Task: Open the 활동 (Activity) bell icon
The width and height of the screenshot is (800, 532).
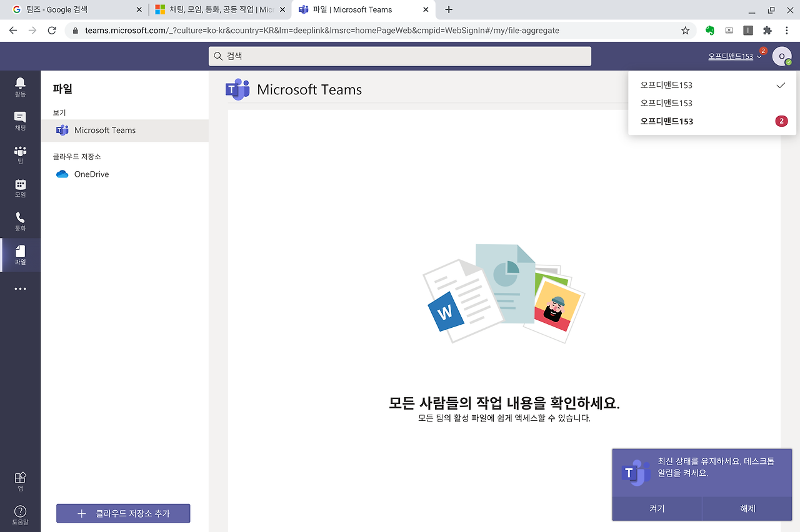Action: [20, 87]
